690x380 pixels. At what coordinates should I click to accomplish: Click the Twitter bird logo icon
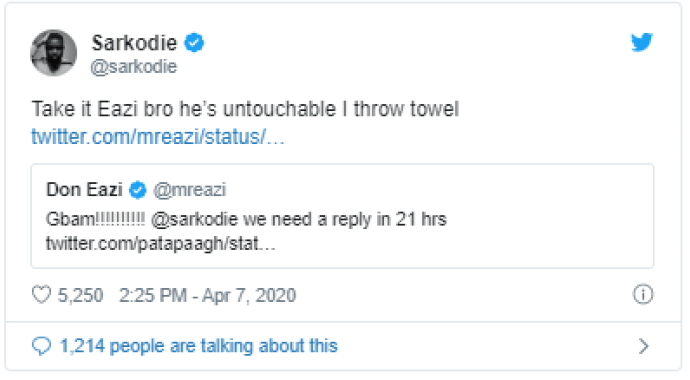click(x=642, y=42)
